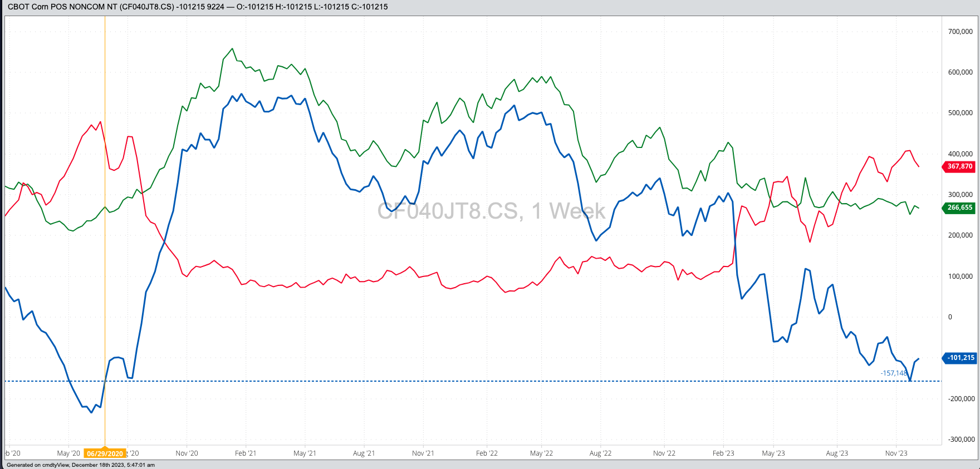The width and height of the screenshot is (980, 469).
Task: Select the Feb '21 x-axis date label
Action: pyautogui.click(x=246, y=453)
